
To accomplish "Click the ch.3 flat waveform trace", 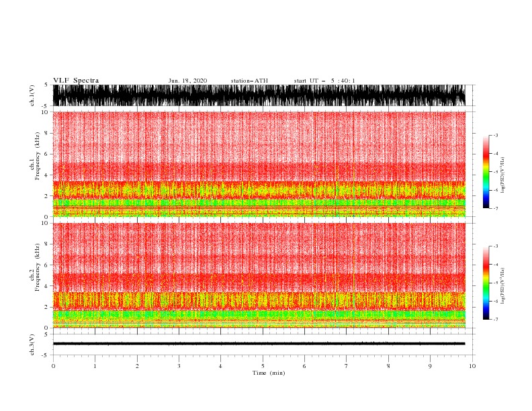I will tap(259, 344).
